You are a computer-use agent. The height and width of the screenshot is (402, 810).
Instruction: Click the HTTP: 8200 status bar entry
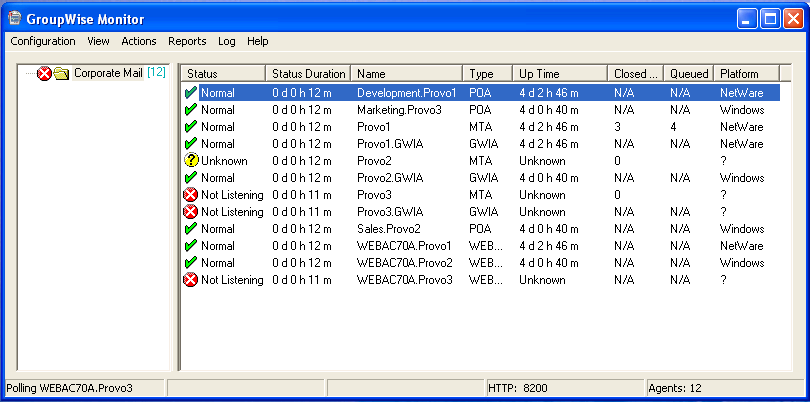pos(518,388)
